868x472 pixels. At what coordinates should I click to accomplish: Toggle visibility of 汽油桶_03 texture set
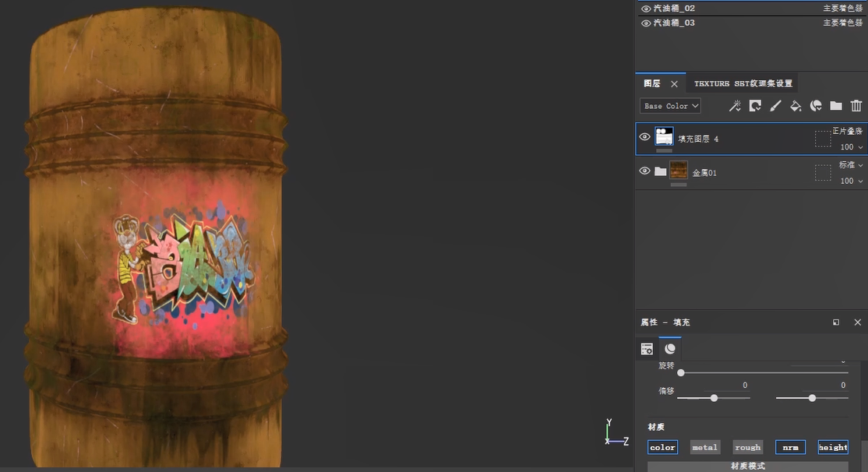click(646, 23)
